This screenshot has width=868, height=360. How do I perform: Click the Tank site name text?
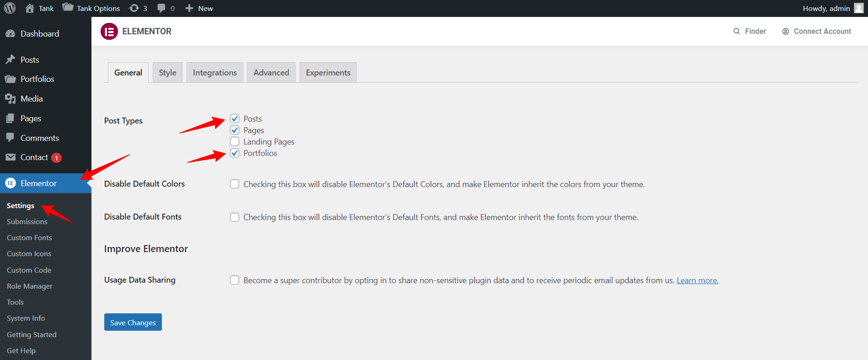click(x=46, y=8)
